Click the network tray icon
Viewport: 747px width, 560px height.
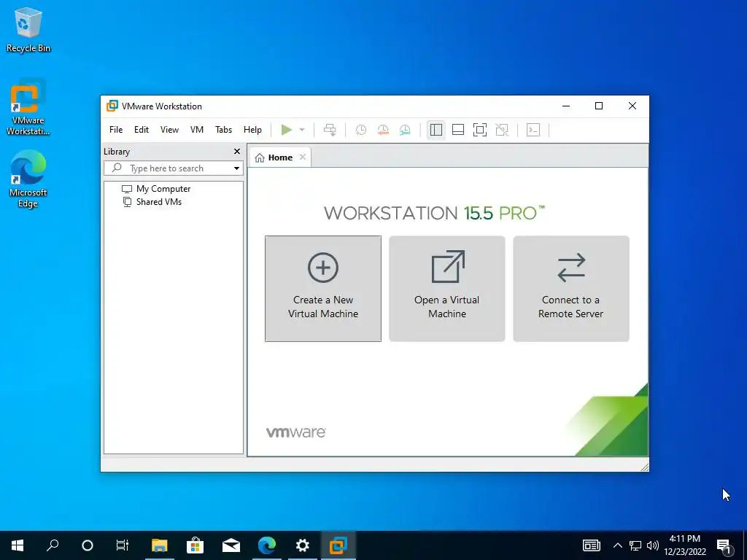[635, 545]
